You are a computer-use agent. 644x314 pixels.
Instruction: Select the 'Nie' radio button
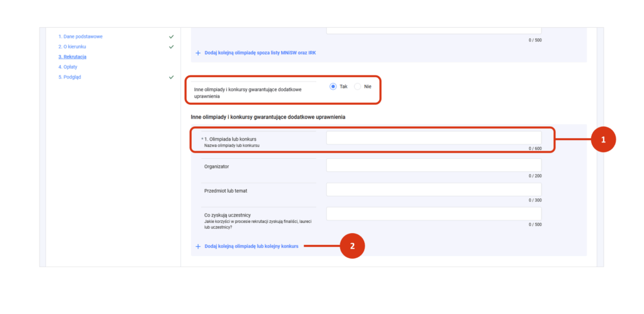[x=358, y=86]
